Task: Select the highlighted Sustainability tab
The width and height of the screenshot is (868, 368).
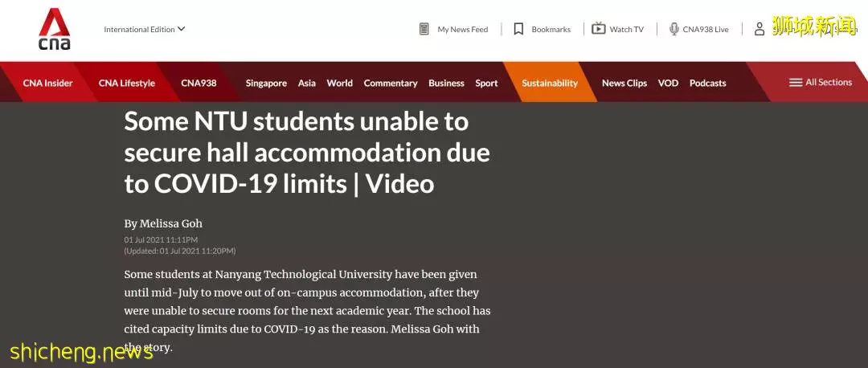Action: [x=550, y=83]
